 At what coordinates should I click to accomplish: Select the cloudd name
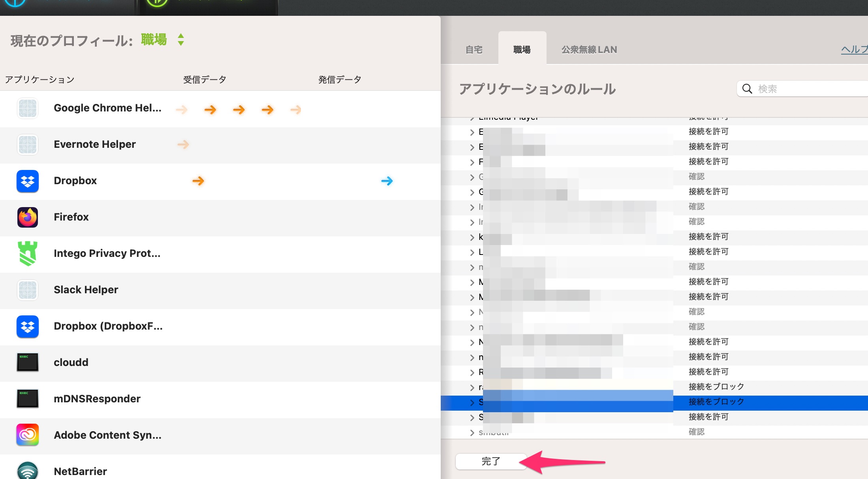pyautogui.click(x=71, y=362)
